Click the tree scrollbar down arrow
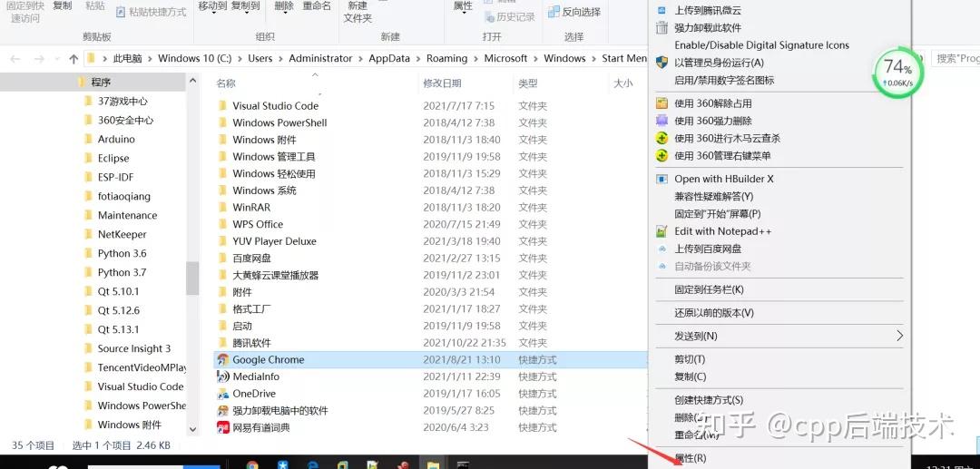The height and width of the screenshot is (469, 980). click(192, 429)
